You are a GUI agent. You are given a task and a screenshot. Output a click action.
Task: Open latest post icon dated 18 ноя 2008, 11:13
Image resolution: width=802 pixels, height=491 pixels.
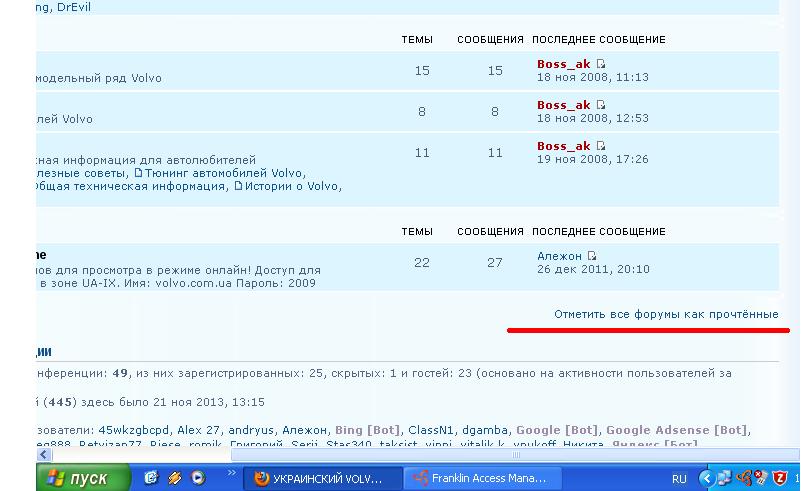(x=601, y=64)
